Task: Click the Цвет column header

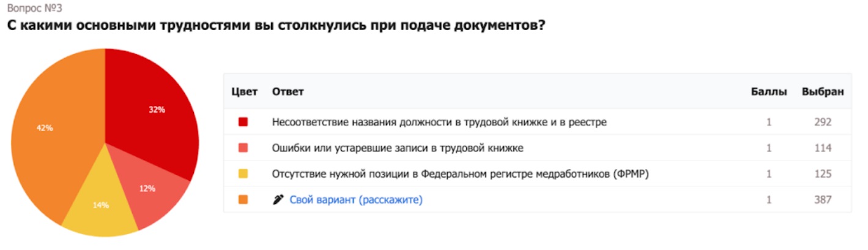Action: pos(243,92)
